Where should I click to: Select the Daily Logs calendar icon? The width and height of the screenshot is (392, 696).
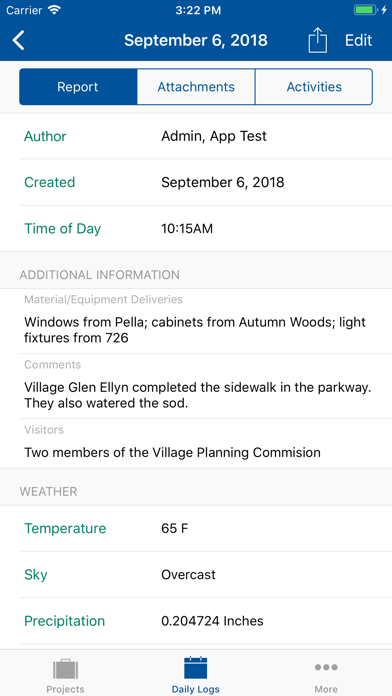196,668
